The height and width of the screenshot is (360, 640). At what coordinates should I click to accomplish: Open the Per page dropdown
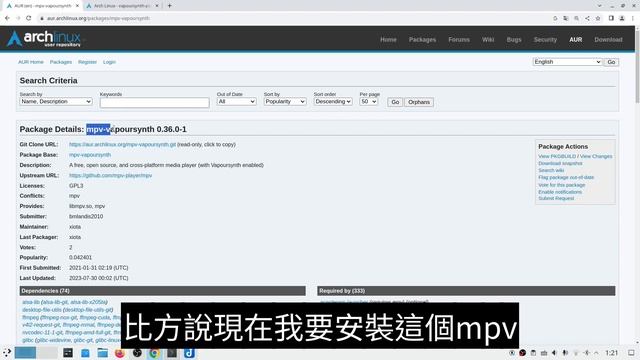[x=369, y=101]
